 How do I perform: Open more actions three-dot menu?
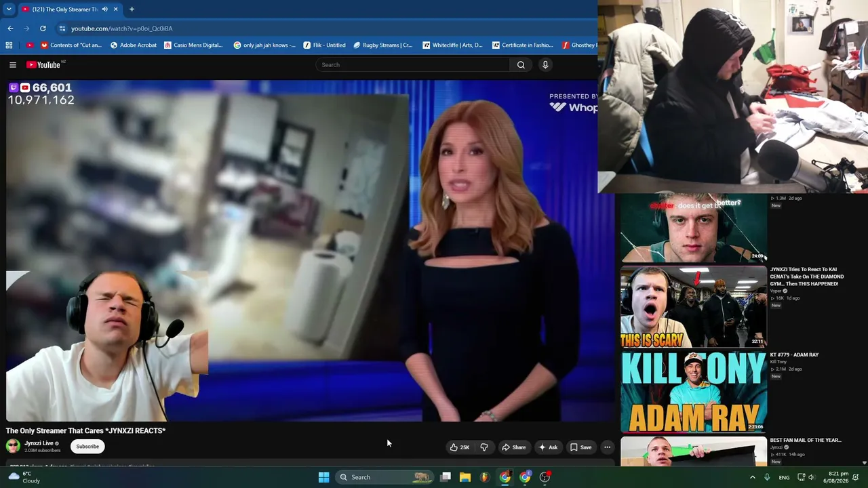[608, 447]
